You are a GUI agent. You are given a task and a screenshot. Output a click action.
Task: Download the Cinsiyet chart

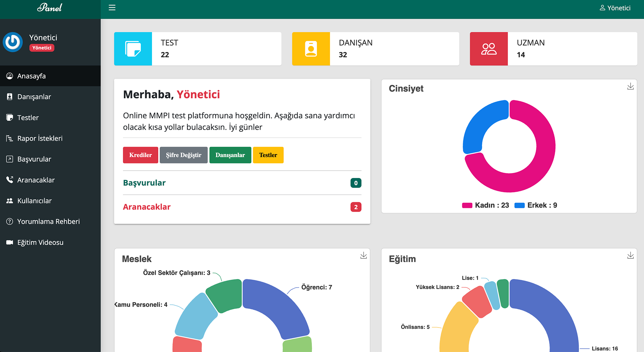[x=631, y=86]
